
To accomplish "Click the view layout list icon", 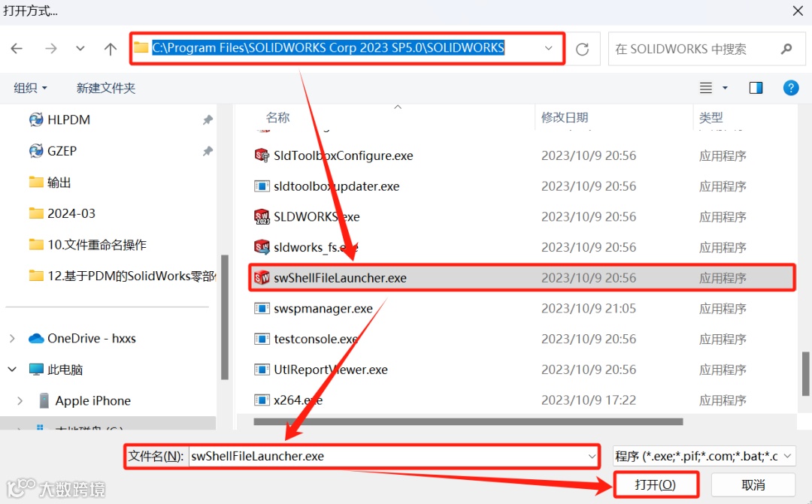I will [706, 88].
